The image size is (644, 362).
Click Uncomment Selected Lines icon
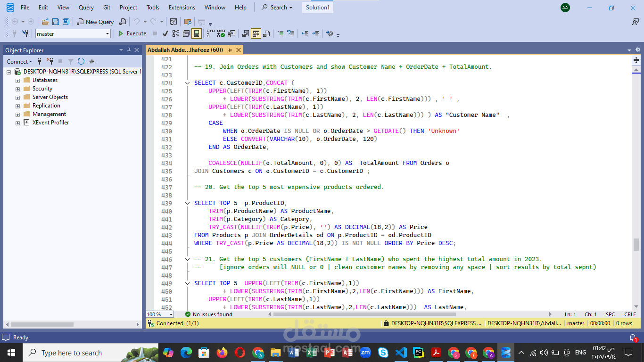point(291,33)
